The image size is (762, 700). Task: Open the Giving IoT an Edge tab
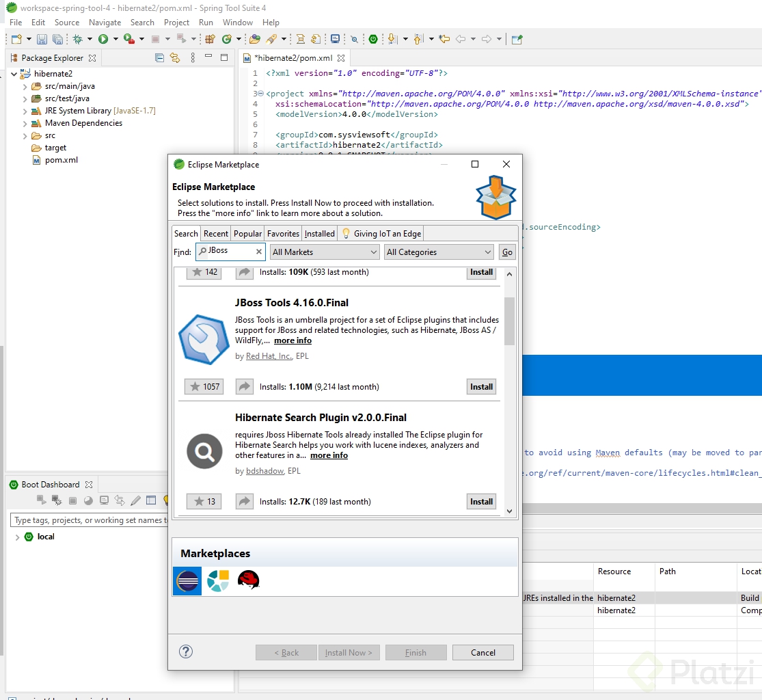click(381, 233)
